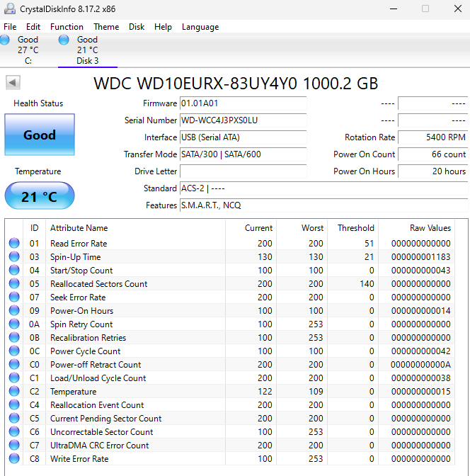Click raw value 000000000038 in Load/Unload row
470x476 pixels.
[420, 378]
